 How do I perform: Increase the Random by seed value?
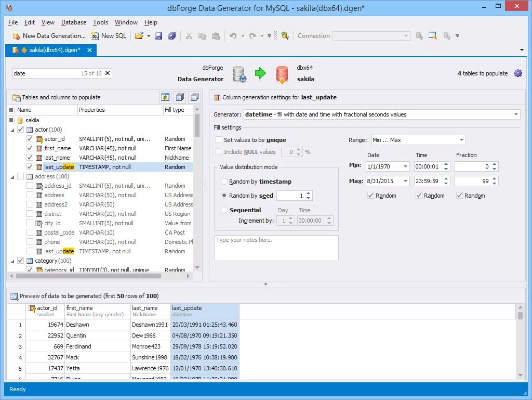[308, 193]
